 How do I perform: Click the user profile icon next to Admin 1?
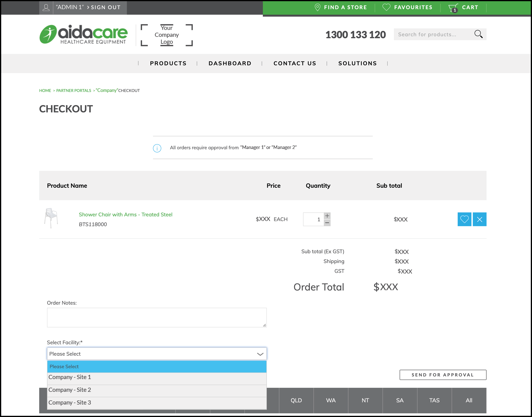click(x=46, y=7)
